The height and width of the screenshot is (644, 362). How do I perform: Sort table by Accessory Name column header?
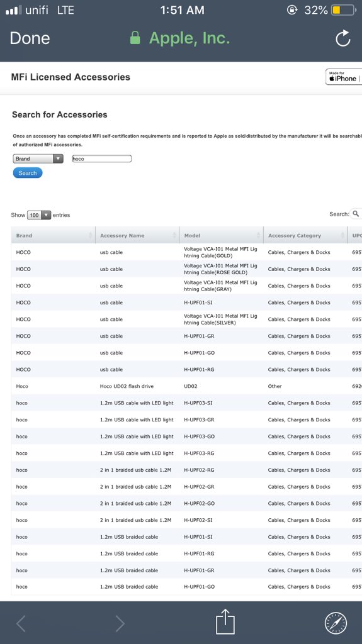pyautogui.click(x=137, y=235)
